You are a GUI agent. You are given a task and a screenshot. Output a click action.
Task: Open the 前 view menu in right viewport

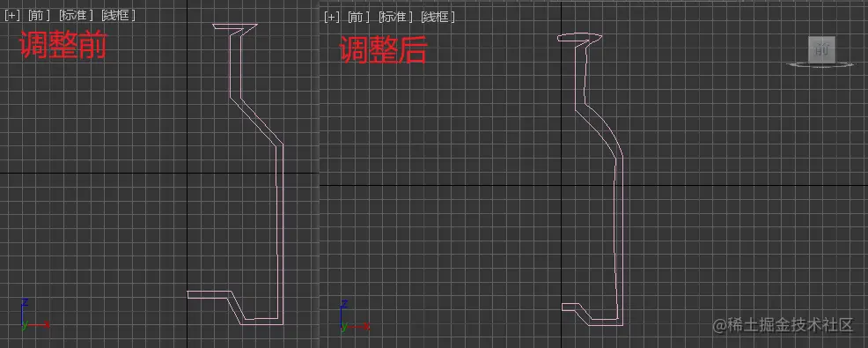point(358,17)
